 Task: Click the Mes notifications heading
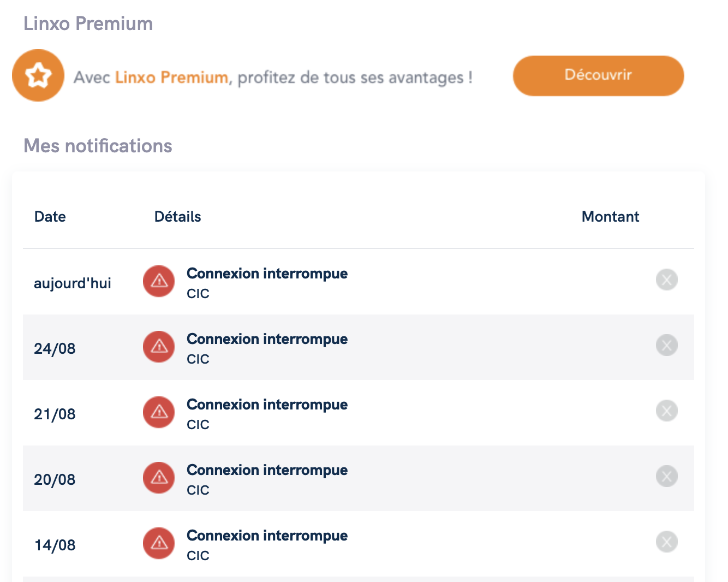point(98,146)
